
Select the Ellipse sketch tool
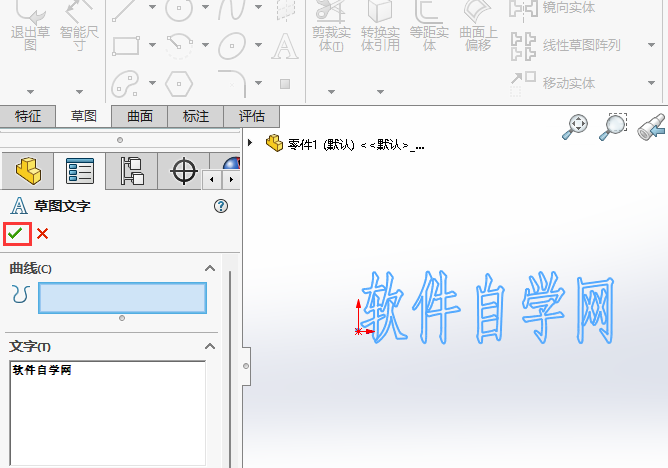point(232,45)
